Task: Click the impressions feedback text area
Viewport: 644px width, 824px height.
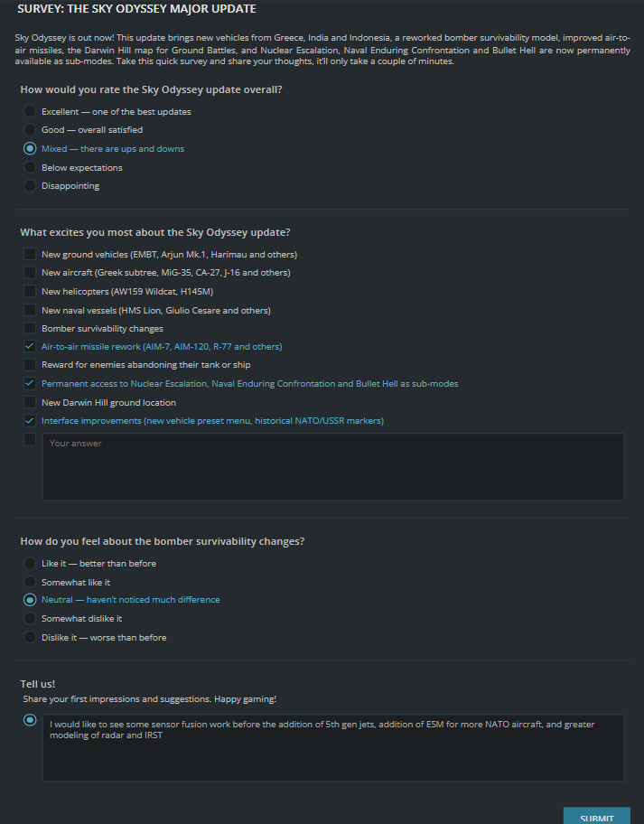Action: click(333, 748)
